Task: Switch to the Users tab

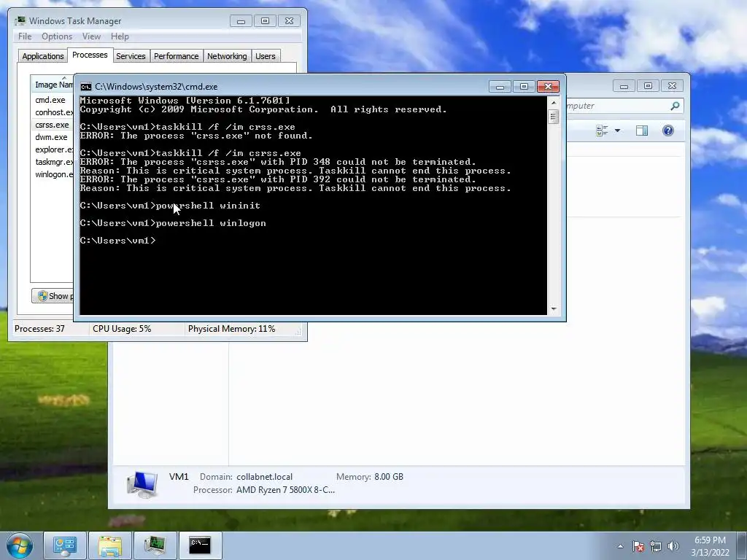Action: [x=265, y=56]
